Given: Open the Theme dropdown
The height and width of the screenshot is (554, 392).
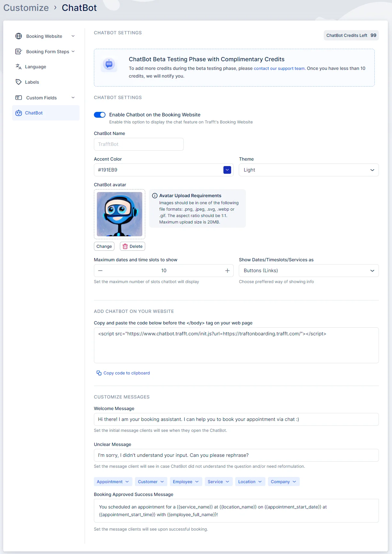Looking at the screenshot, I should point(308,170).
